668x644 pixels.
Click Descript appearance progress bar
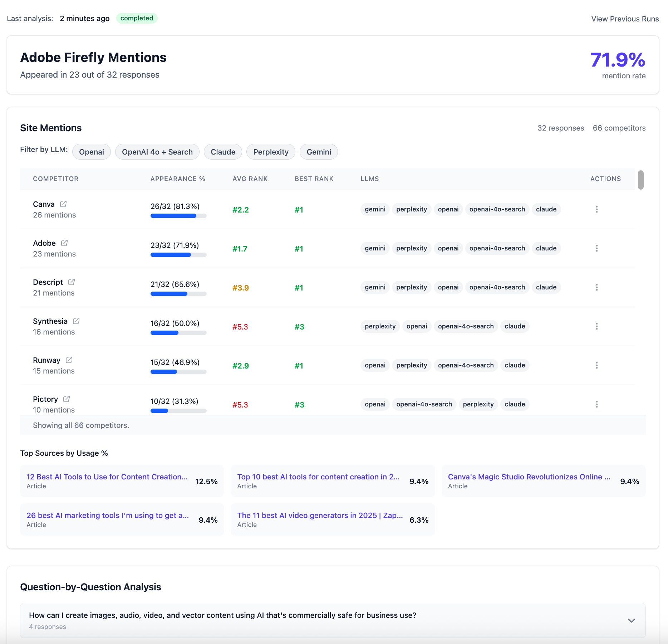pyautogui.click(x=178, y=294)
